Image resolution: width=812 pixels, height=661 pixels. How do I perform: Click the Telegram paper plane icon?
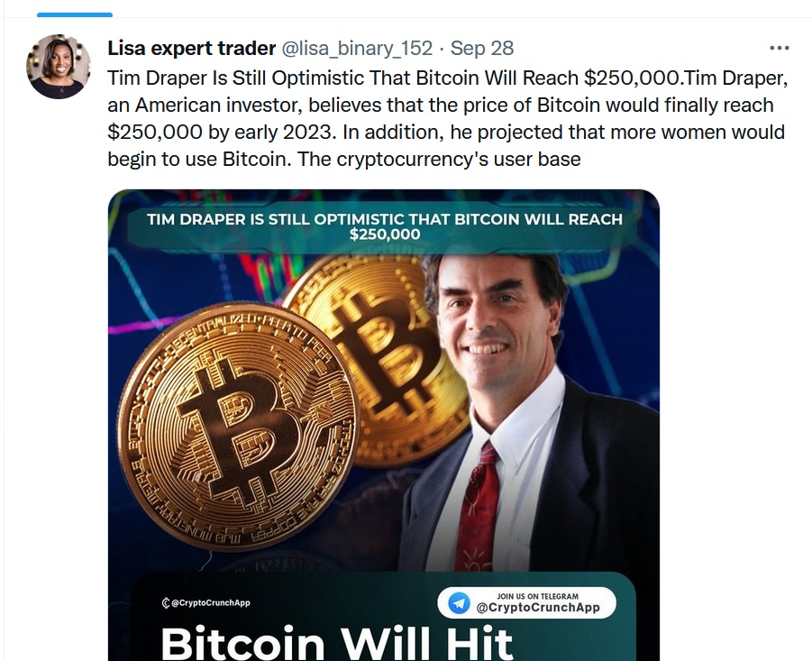coord(459,603)
